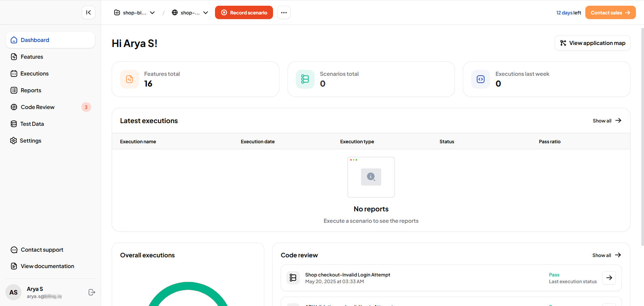Click the logout icon next to Arya S
Screen dimensions: 644x306
pos(92,292)
